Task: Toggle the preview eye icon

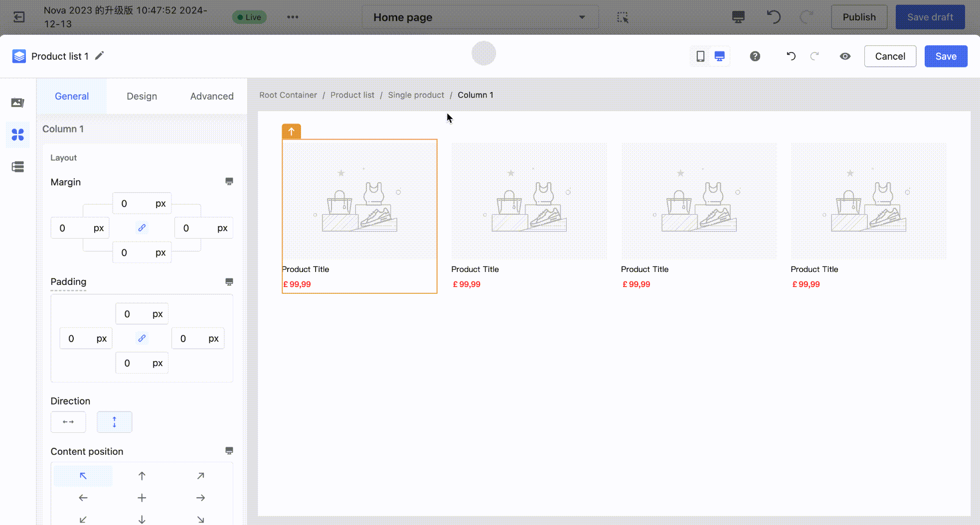Action: click(x=845, y=56)
